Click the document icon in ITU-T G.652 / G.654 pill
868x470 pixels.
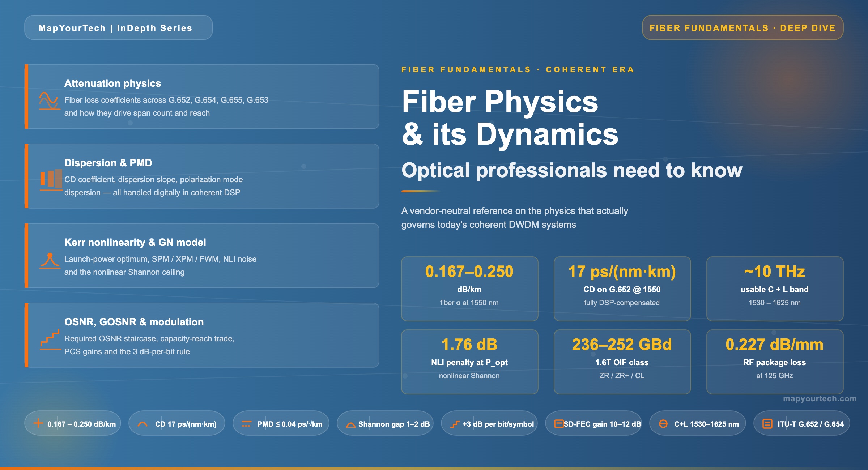click(x=767, y=424)
